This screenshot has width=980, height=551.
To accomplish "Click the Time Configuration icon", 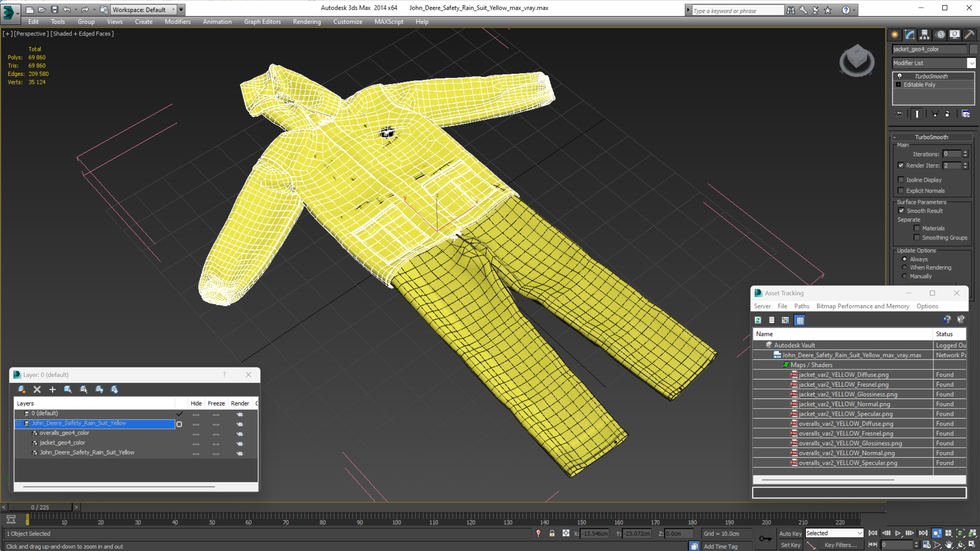I will coord(927,544).
